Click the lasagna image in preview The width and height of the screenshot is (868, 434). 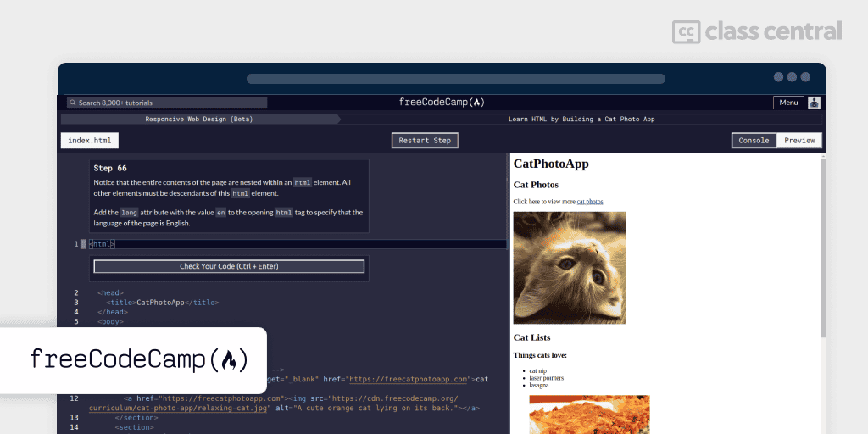point(590,414)
